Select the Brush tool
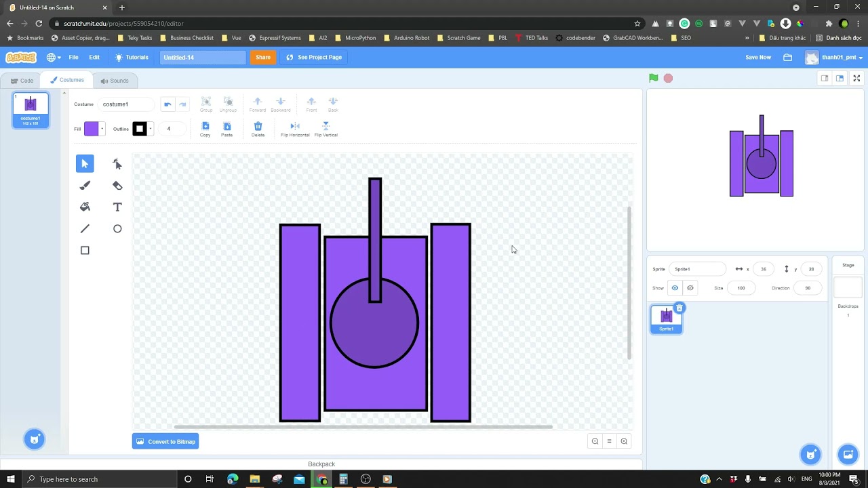 [85, 185]
